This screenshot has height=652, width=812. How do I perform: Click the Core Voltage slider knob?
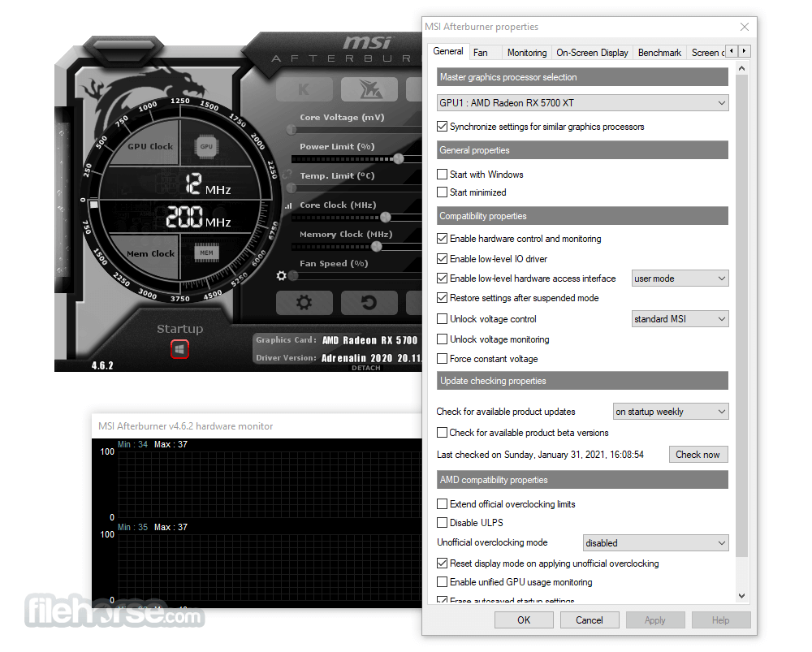[x=292, y=129]
